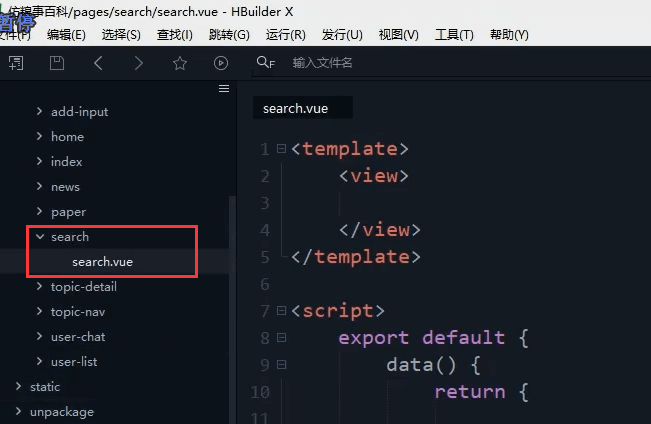The width and height of the screenshot is (651, 424).
Task: Open the 选择(S) menu
Action: coord(121,34)
